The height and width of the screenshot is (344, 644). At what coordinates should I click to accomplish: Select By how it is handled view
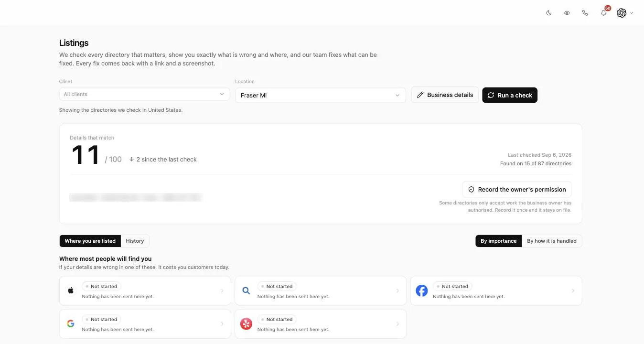click(x=552, y=241)
